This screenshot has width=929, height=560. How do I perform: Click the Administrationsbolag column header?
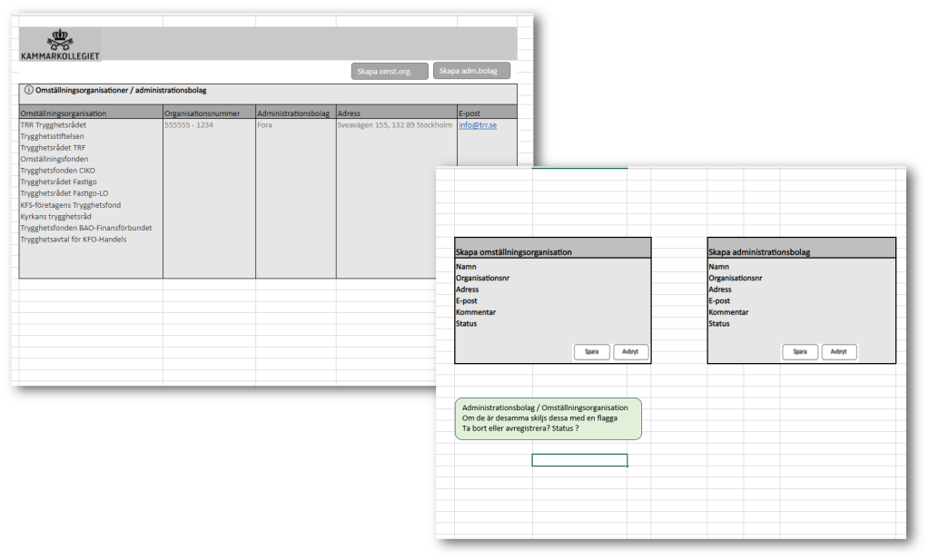[x=292, y=113]
